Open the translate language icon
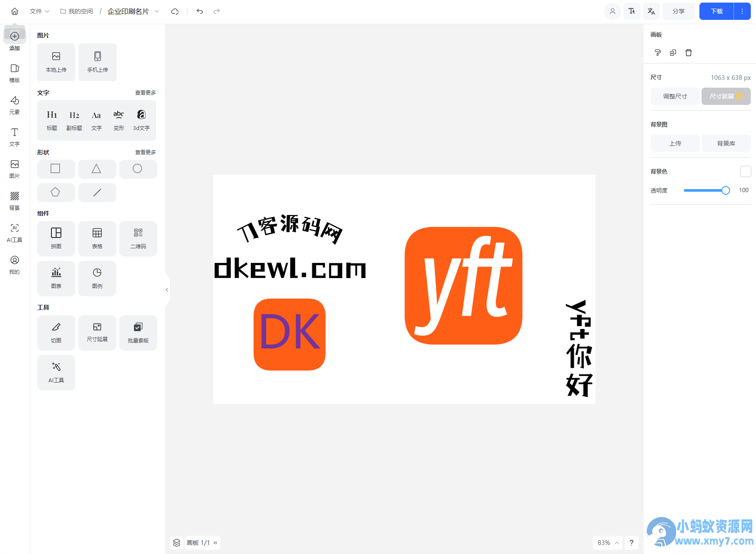 point(651,11)
